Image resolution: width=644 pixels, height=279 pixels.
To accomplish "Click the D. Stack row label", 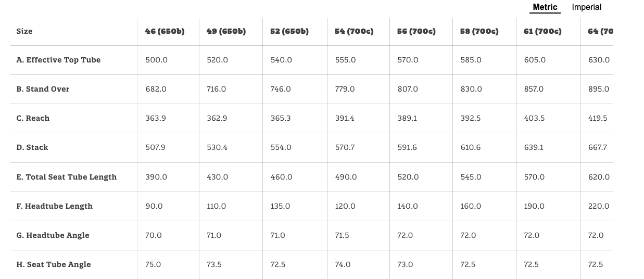I will coord(32,147).
